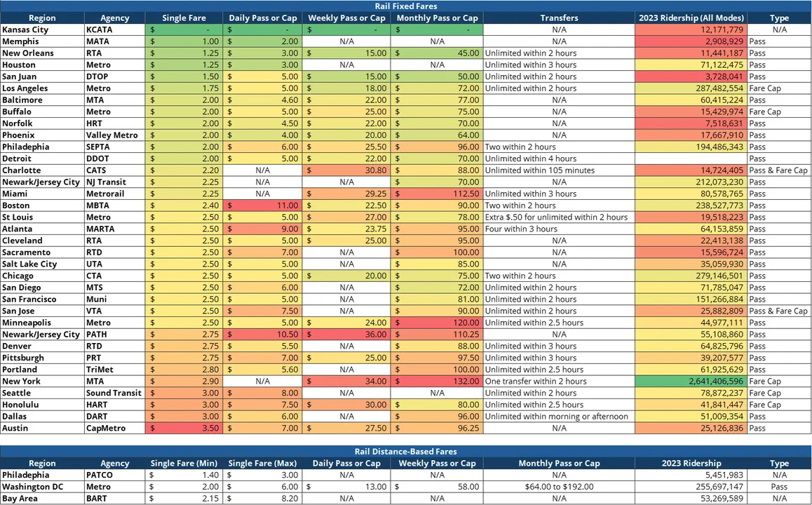Click Houston's Unlimited within 3 hours cell

click(x=559, y=65)
